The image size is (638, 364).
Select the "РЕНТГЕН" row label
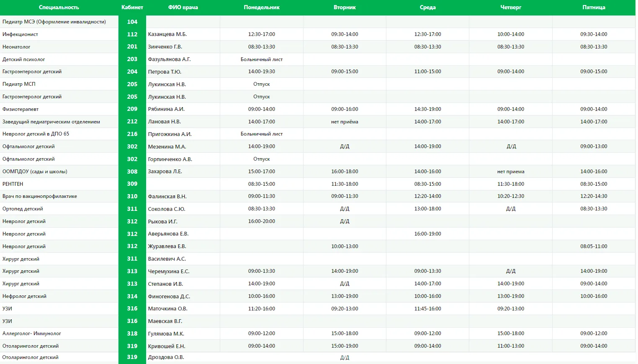13,184
